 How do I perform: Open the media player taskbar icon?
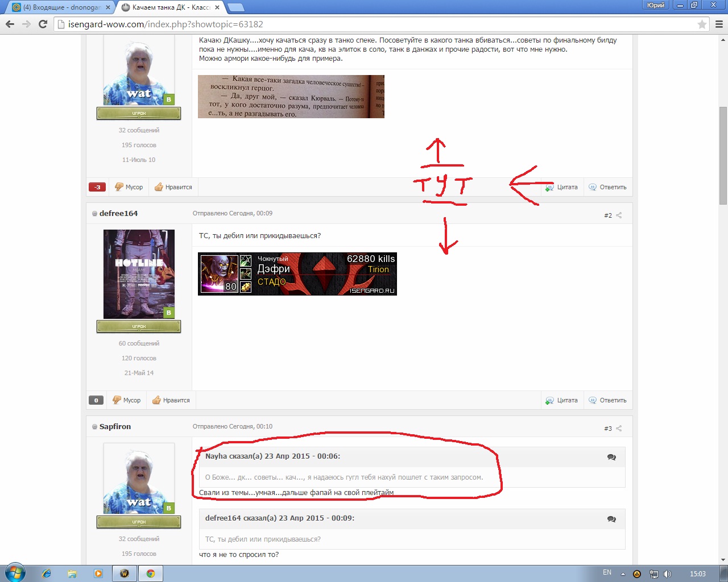coord(98,573)
